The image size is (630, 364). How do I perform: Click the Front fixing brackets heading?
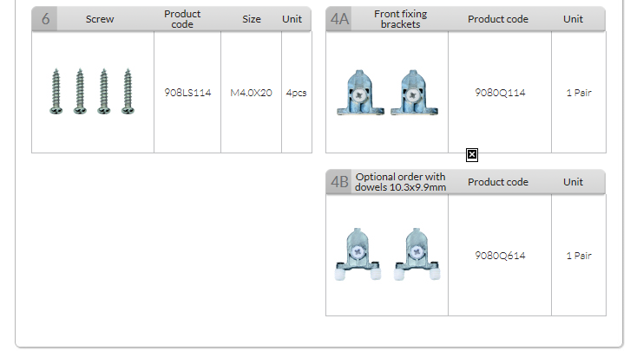pyautogui.click(x=400, y=19)
